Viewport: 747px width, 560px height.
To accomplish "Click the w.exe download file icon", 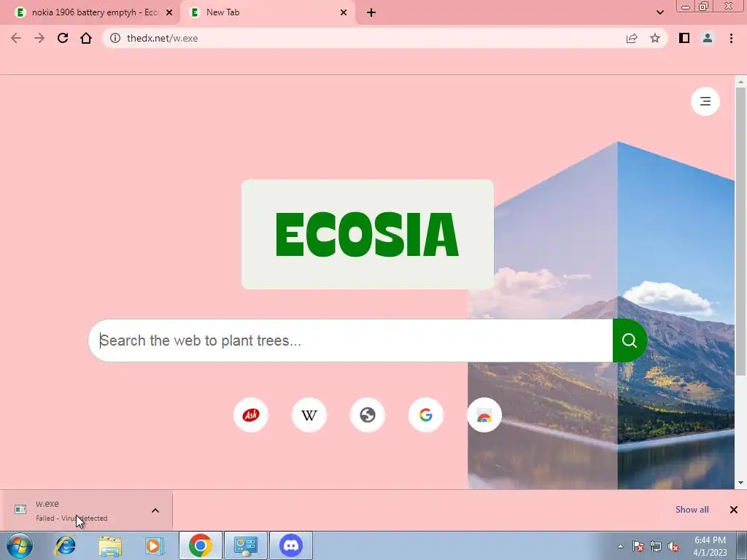I will [20, 510].
